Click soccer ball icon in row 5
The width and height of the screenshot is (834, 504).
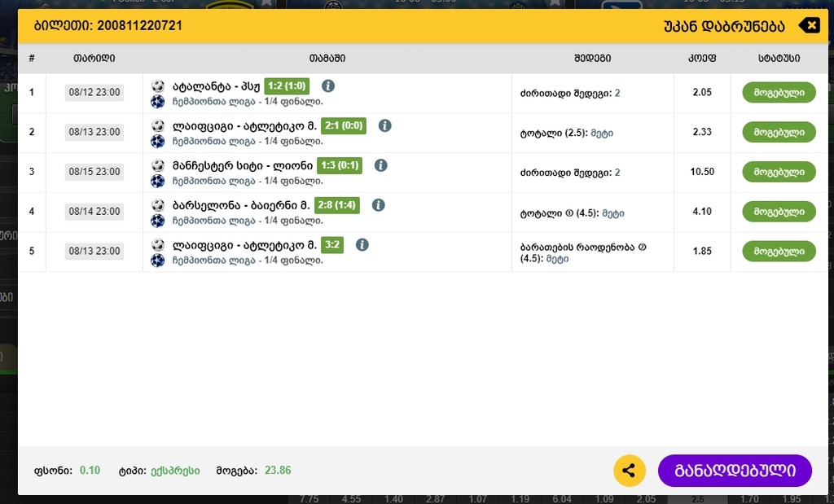point(158,245)
